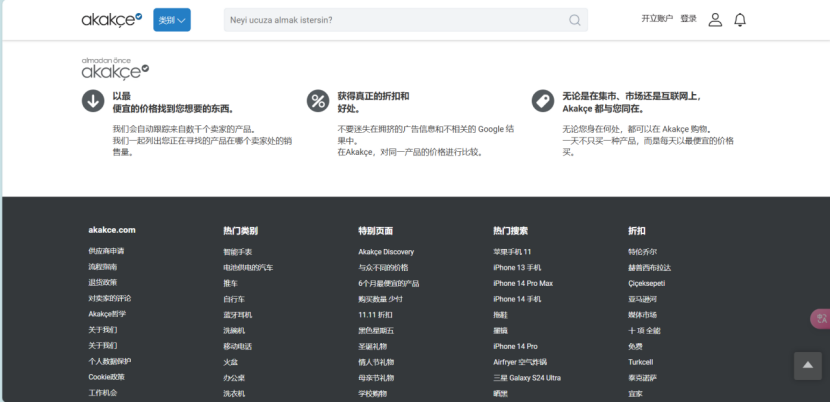
Task: Open the 工作机会 footer link
Action: coord(103,393)
